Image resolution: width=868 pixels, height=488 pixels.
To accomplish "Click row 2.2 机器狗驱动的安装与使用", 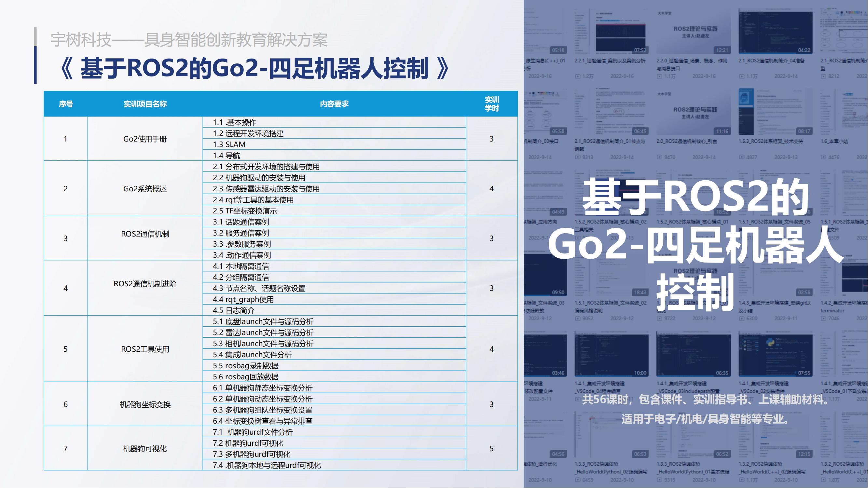I will (334, 178).
